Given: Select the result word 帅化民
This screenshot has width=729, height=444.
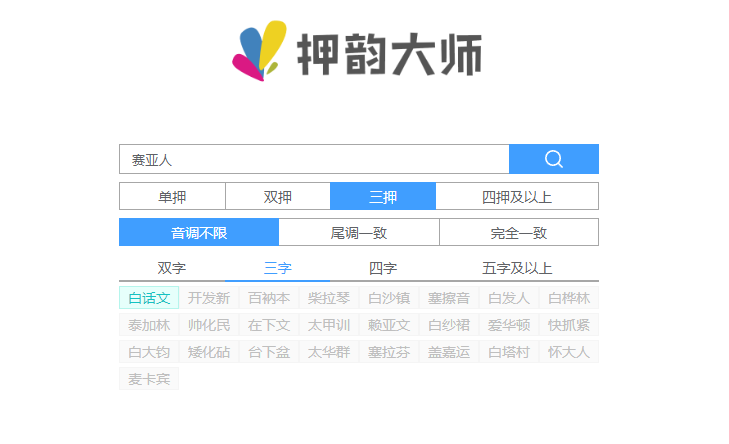Looking at the screenshot, I should pyautogui.click(x=209, y=325).
